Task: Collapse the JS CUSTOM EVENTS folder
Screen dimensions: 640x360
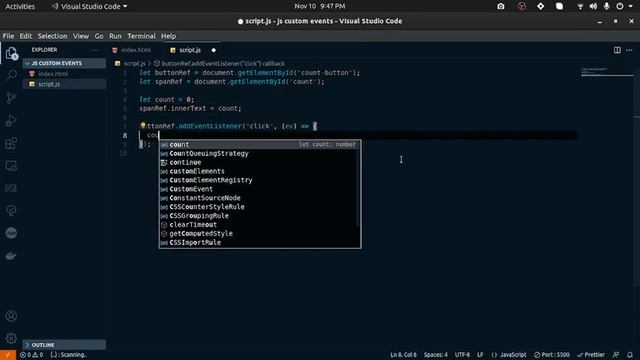Action: tap(64, 63)
